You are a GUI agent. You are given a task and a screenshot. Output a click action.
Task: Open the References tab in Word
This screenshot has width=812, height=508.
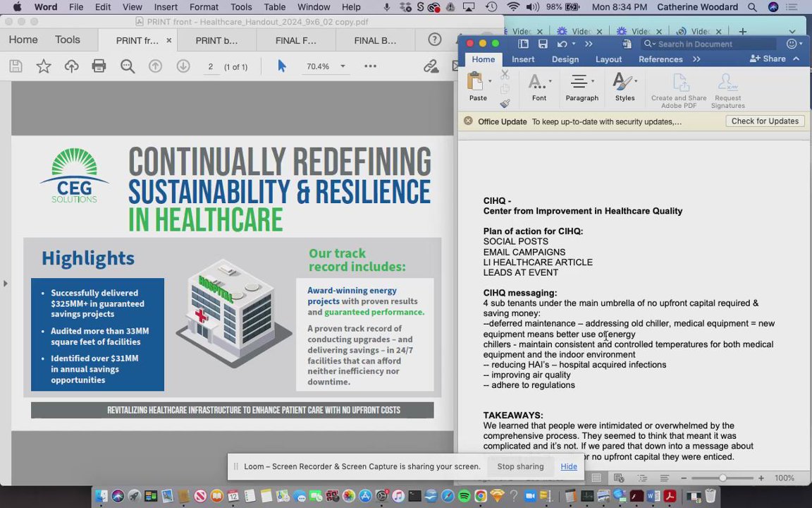click(x=660, y=59)
